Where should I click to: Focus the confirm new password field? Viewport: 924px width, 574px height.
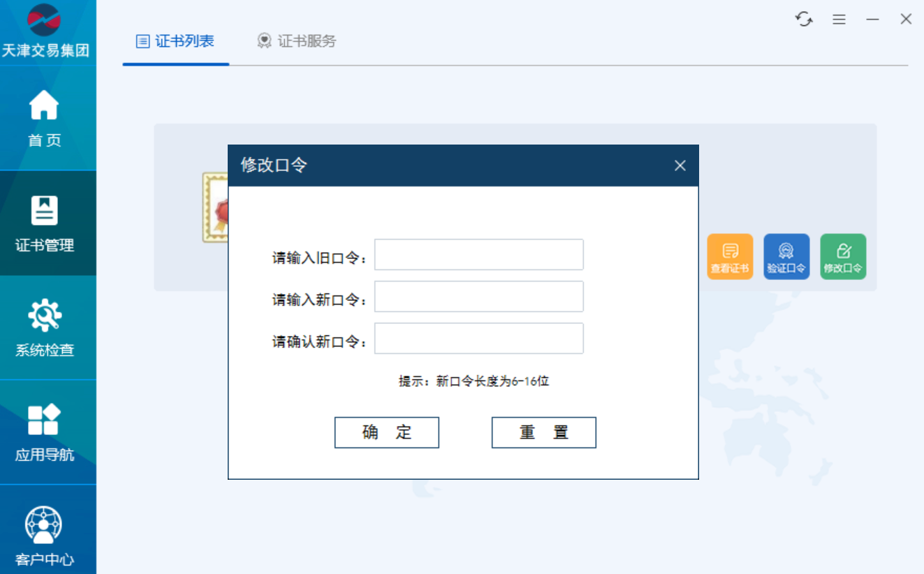[478, 338]
